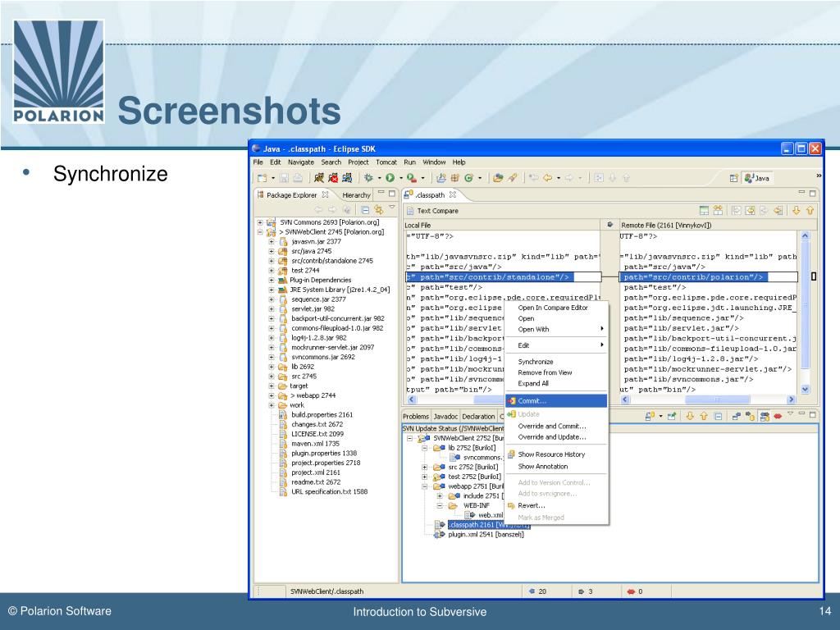Switch to the Declaration tab
This screenshot has width=840, height=630.
coord(478,416)
